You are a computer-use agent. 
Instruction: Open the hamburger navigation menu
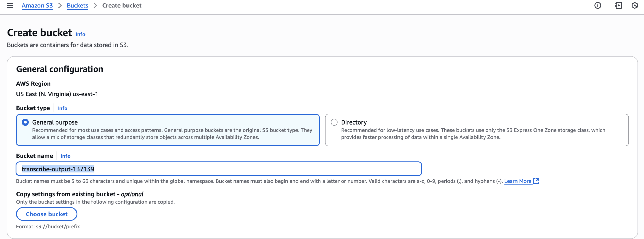(x=10, y=5)
